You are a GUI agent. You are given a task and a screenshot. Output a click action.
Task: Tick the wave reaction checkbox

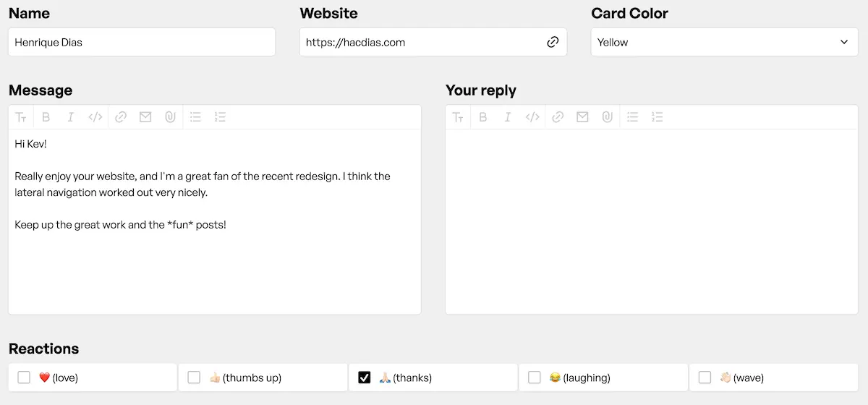click(705, 378)
